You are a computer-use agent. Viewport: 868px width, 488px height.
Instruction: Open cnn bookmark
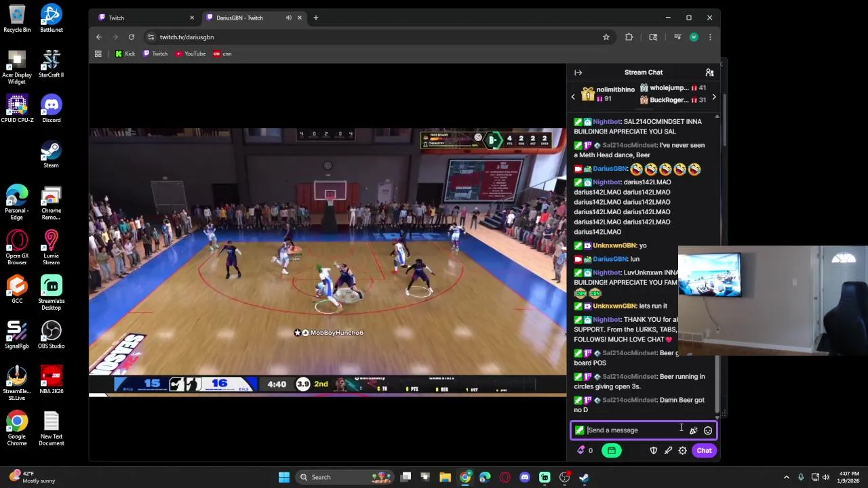[x=222, y=54]
